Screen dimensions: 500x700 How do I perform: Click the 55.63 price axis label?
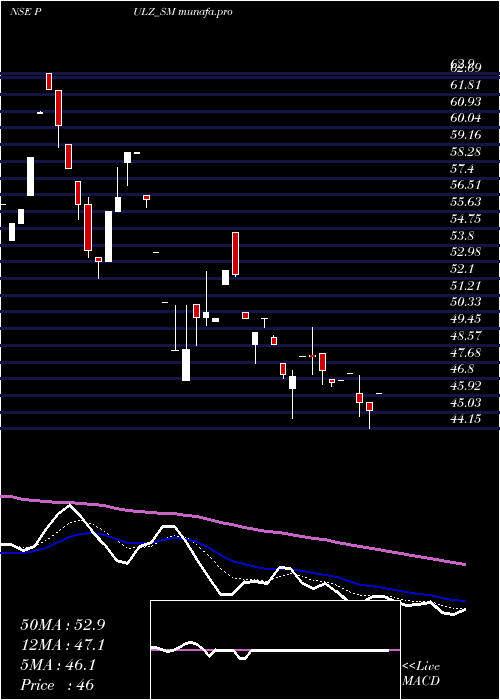(466, 202)
